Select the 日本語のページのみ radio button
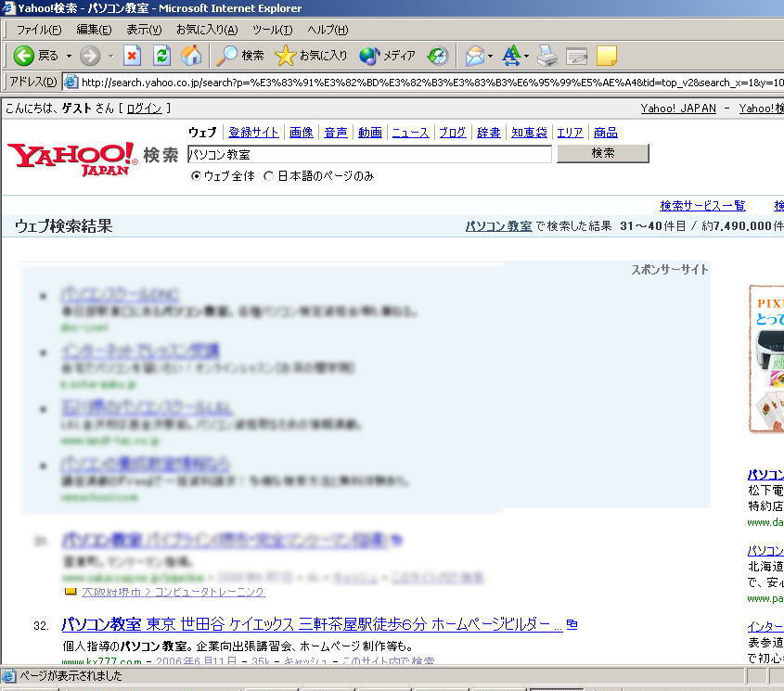 coord(268,176)
